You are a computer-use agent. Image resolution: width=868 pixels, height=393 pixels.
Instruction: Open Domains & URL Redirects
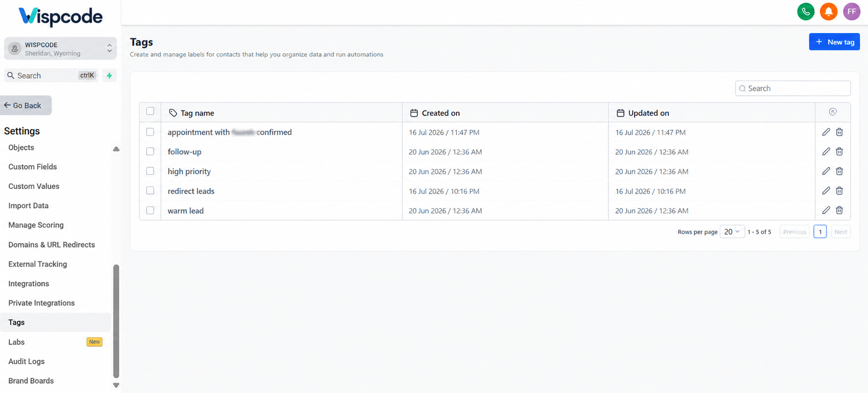[52, 244]
